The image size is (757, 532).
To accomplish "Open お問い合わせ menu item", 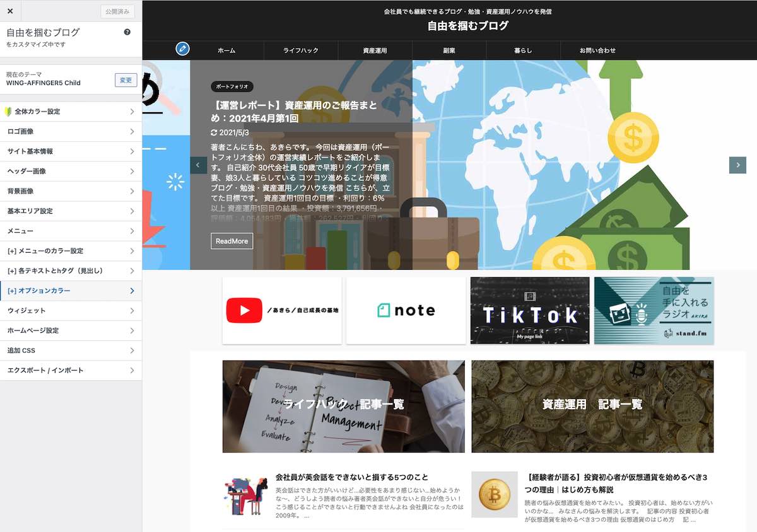I will coord(597,50).
